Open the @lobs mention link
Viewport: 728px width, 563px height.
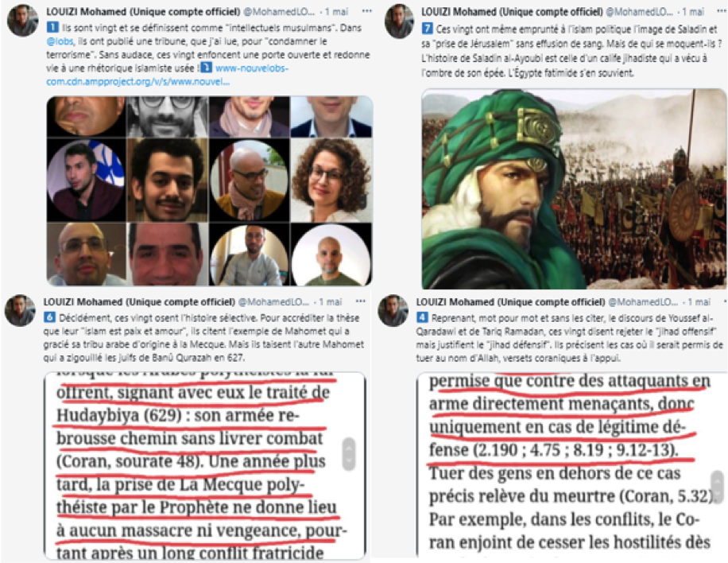pos(60,41)
